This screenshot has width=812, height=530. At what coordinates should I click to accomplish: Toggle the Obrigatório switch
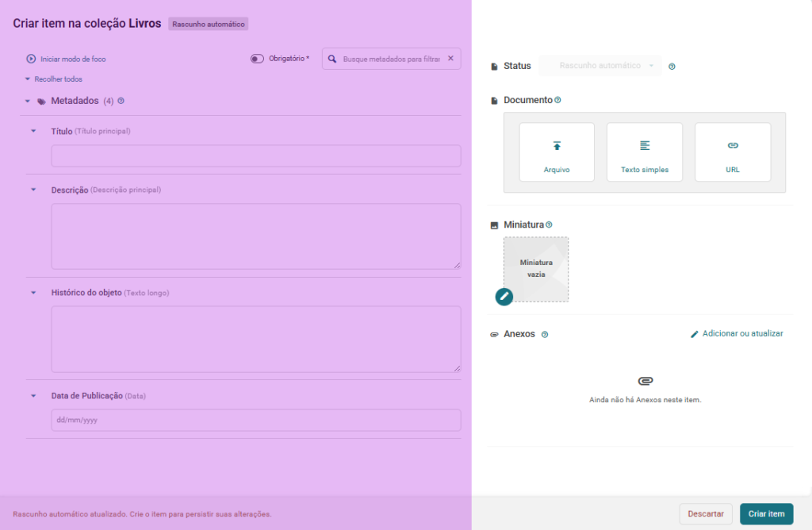coord(257,59)
